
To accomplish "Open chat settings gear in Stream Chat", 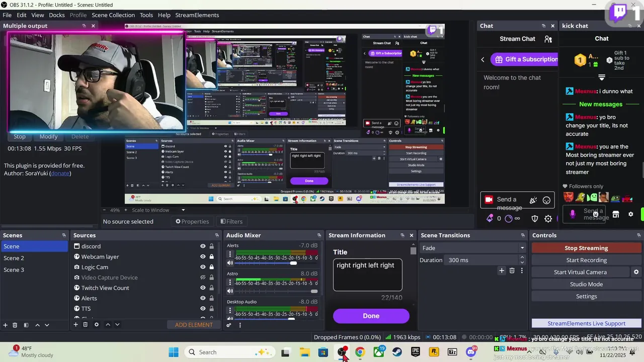I will pyautogui.click(x=548, y=219).
